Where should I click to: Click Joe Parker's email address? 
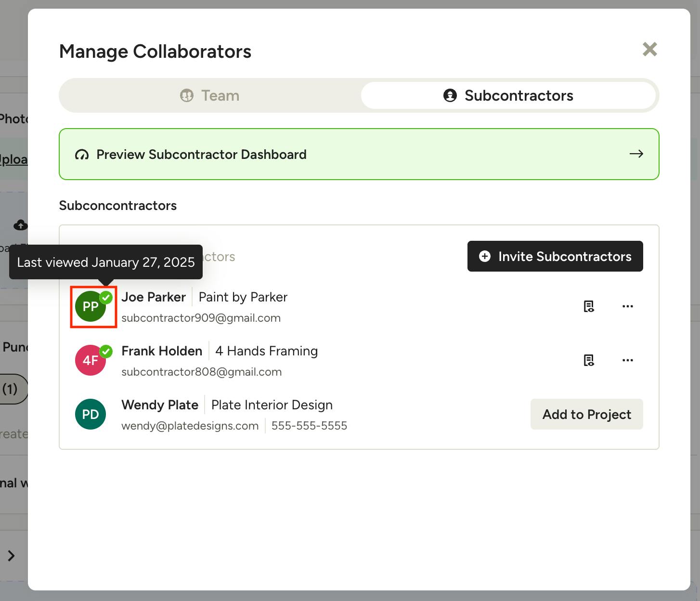coord(201,318)
